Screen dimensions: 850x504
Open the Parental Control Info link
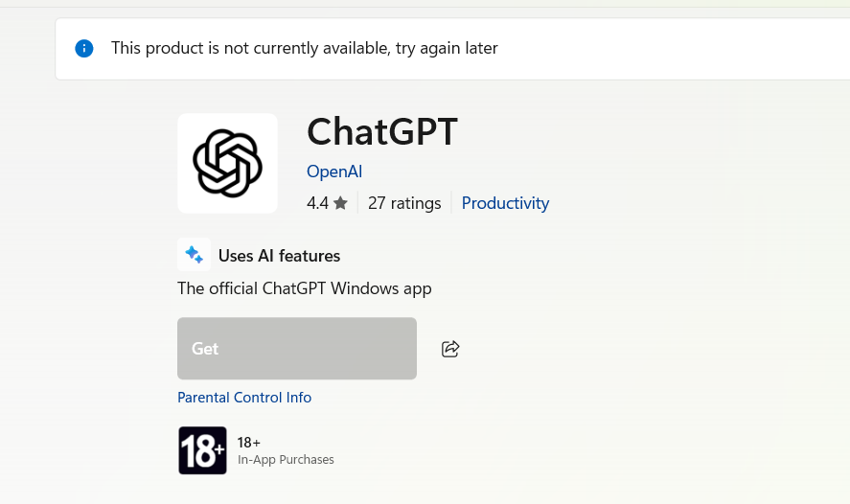(x=244, y=398)
